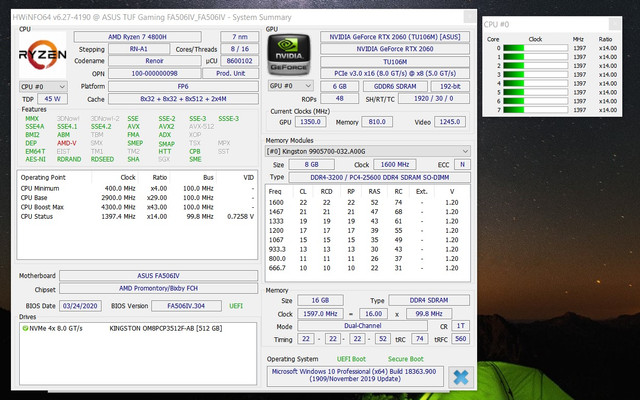Click the Core 0 clock bar

(x=535, y=48)
